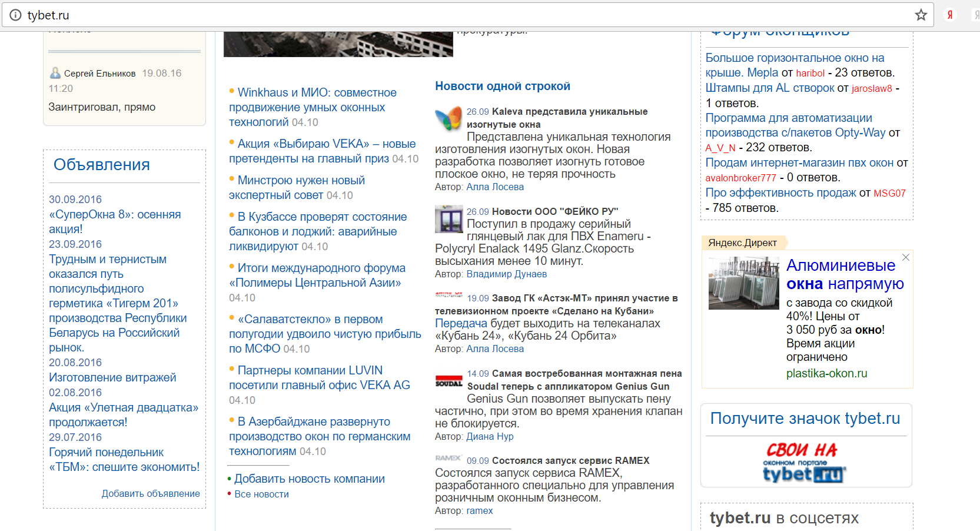Open ad 'Акция «Улетная двадцатка» продолжается!'
This screenshot has height=531, width=980.
coord(124,414)
